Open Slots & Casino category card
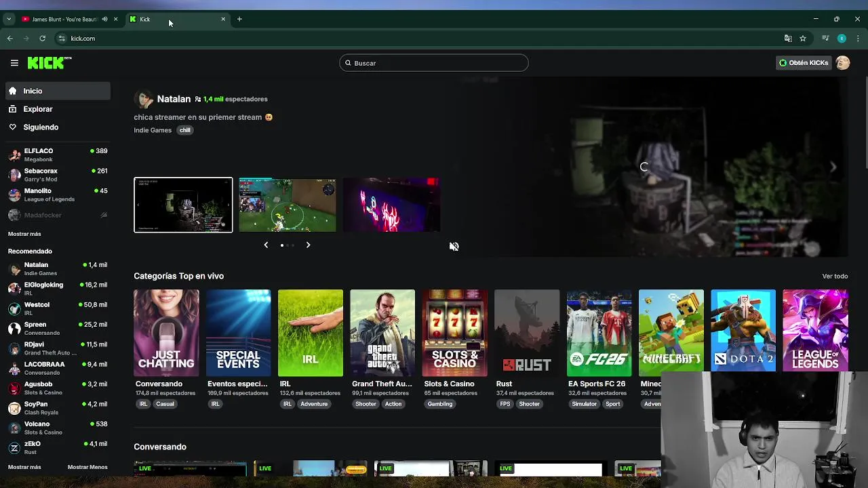The image size is (868, 488). pos(455,333)
